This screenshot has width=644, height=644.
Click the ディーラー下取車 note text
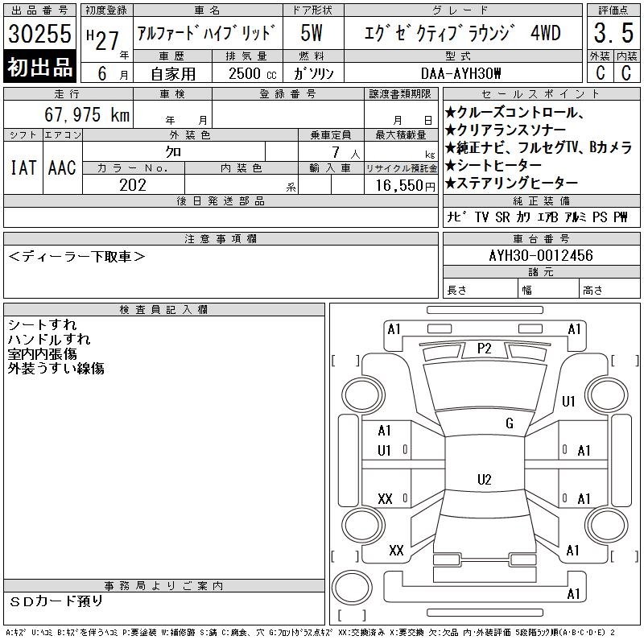pyautogui.click(x=76, y=257)
